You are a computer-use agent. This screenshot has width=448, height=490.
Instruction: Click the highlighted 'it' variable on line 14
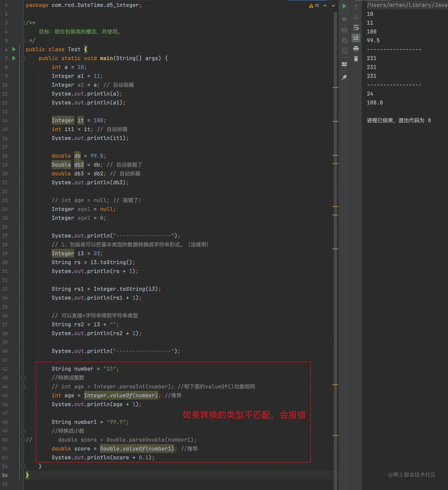coord(81,121)
